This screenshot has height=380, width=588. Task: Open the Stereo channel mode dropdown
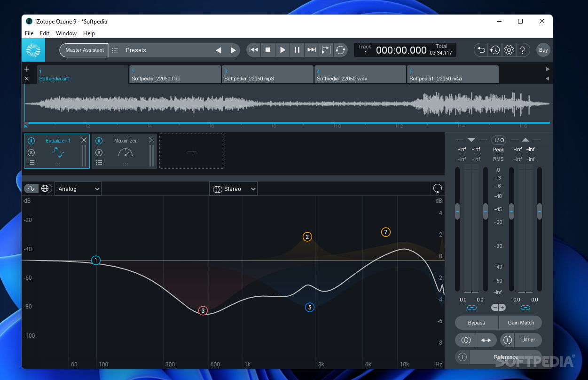click(233, 189)
